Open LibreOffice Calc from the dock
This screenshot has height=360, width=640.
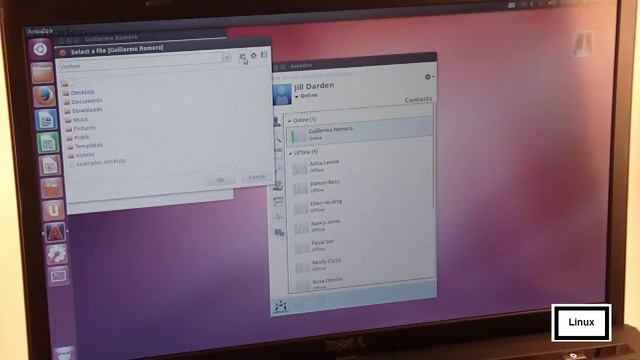(48, 143)
